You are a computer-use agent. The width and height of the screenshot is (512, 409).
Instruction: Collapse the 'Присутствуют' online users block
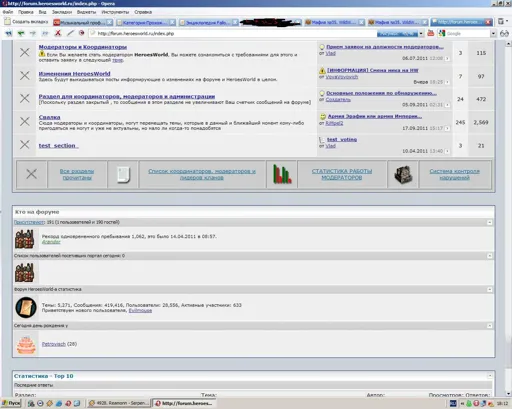pos(489,222)
